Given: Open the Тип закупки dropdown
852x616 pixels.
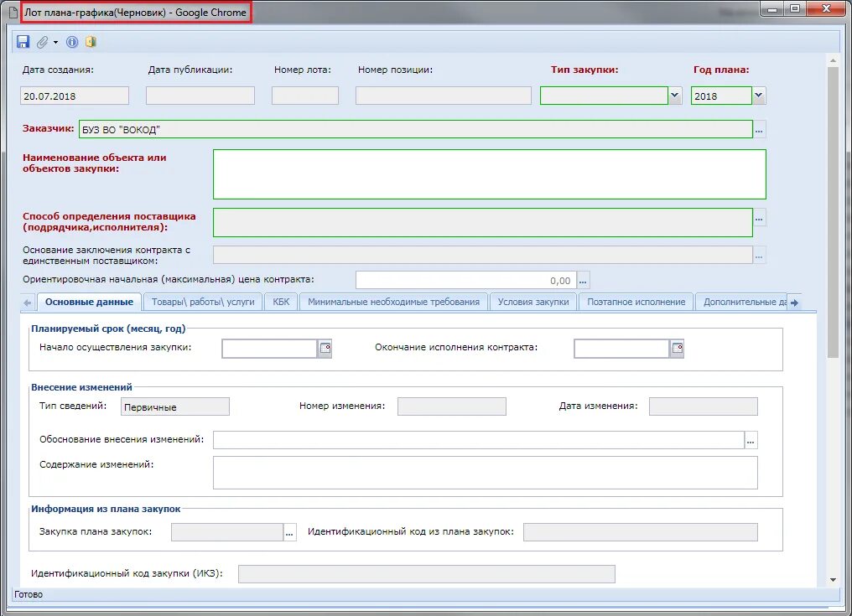Looking at the screenshot, I should [675, 96].
